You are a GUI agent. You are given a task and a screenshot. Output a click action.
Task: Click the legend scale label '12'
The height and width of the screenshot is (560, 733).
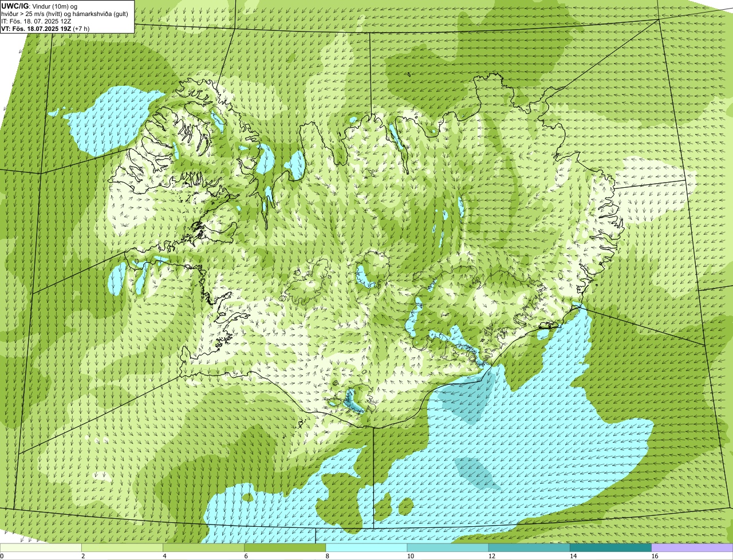tap(492, 556)
